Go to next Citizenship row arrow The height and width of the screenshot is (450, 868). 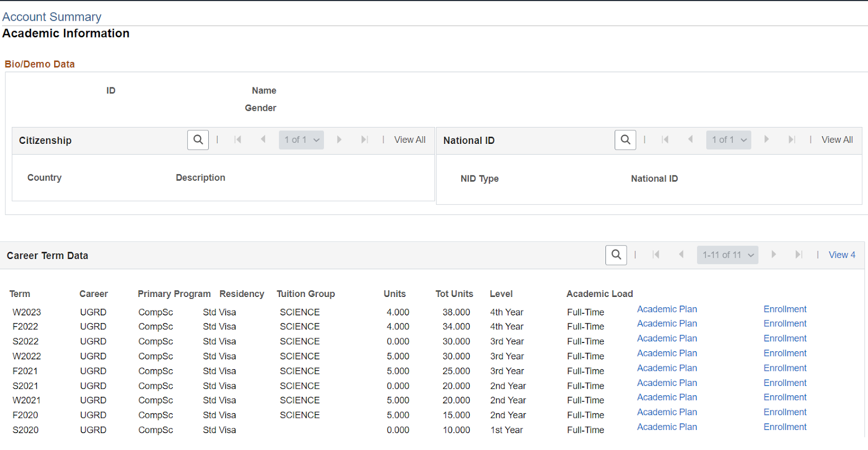[339, 140]
